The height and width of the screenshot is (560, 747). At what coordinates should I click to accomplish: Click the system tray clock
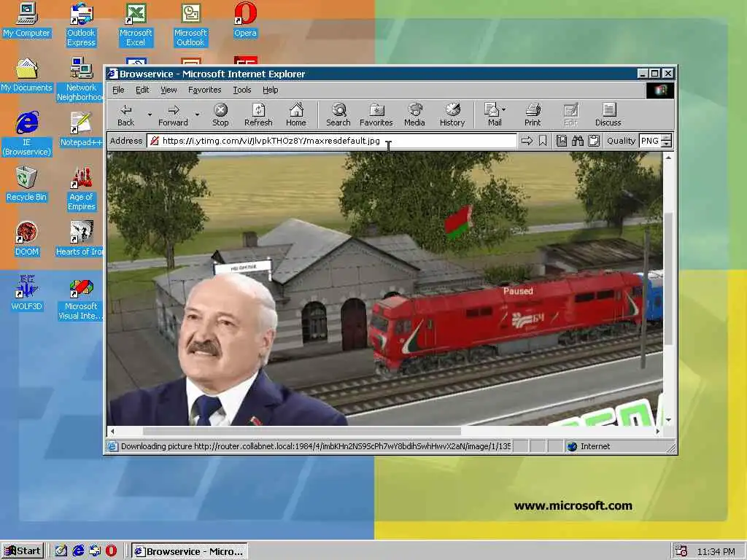(x=716, y=551)
